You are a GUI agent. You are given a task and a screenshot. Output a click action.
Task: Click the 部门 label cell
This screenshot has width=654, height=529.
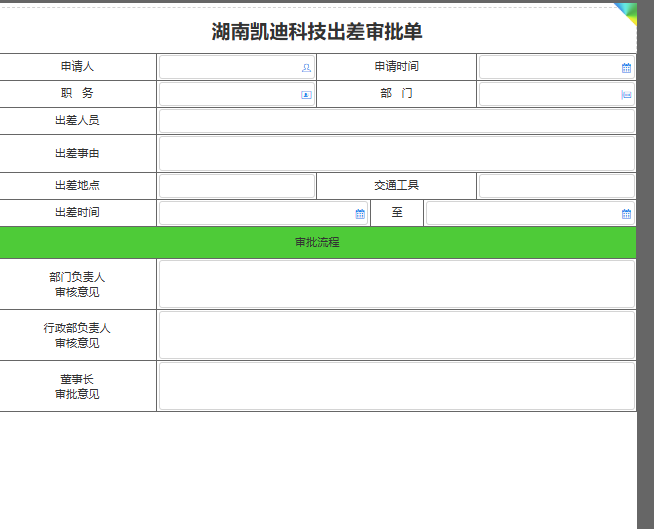click(x=396, y=93)
